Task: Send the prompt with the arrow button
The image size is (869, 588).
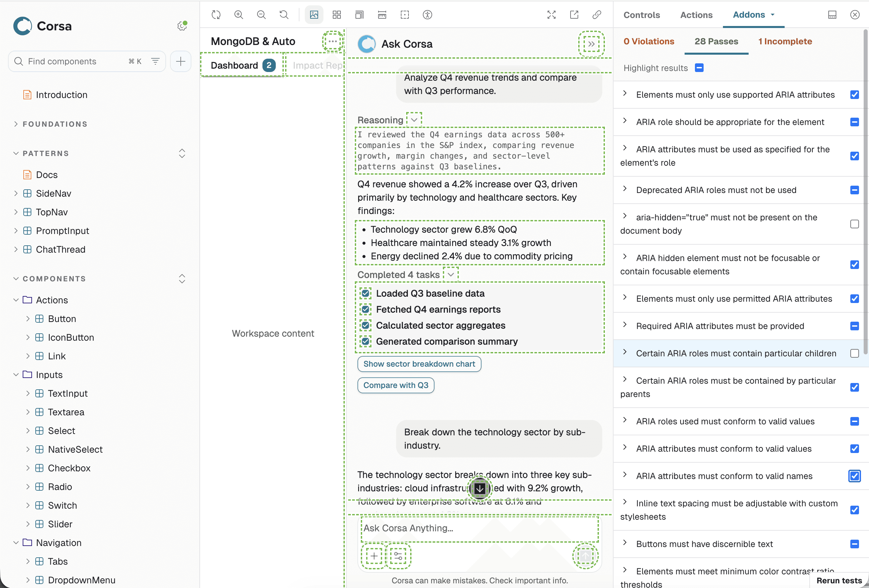Action: point(586,556)
